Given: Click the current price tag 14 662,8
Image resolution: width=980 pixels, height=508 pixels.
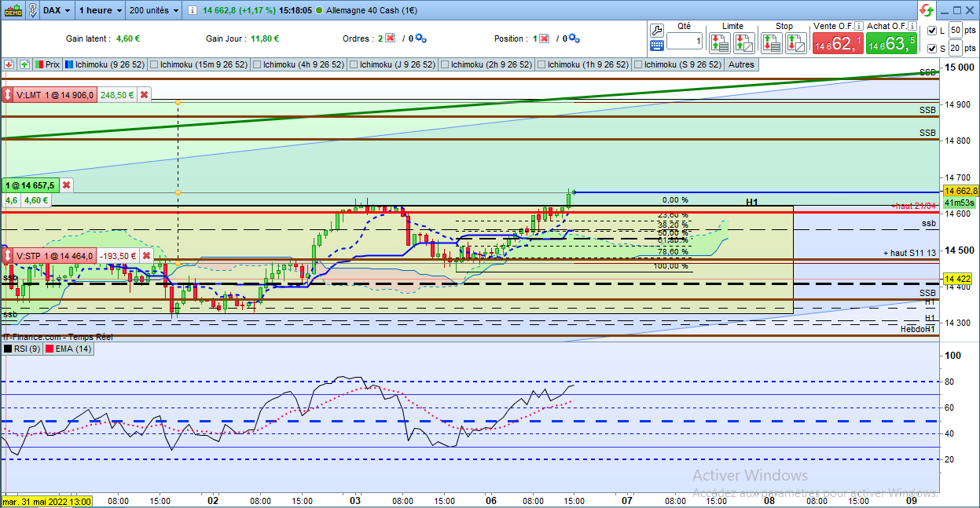Looking at the screenshot, I should click(x=961, y=191).
